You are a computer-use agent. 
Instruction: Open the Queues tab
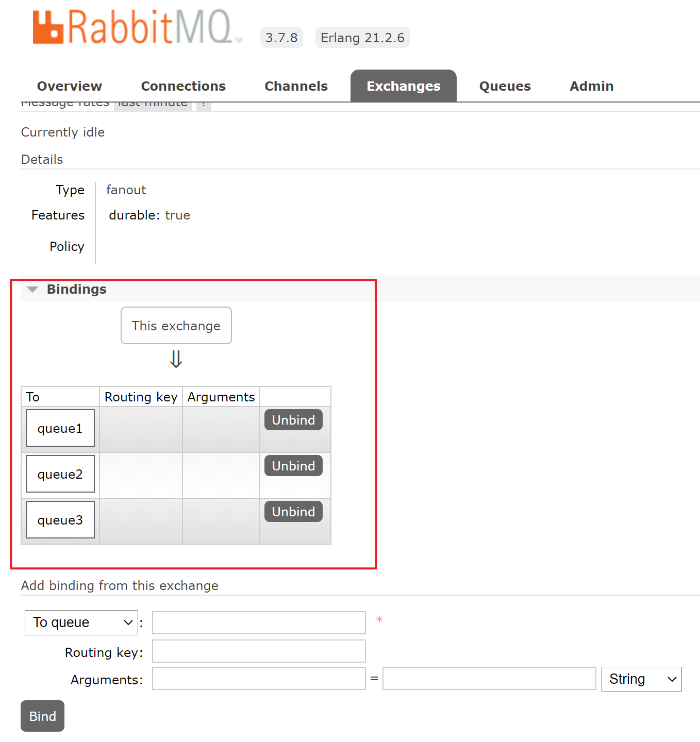[x=505, y=86]
